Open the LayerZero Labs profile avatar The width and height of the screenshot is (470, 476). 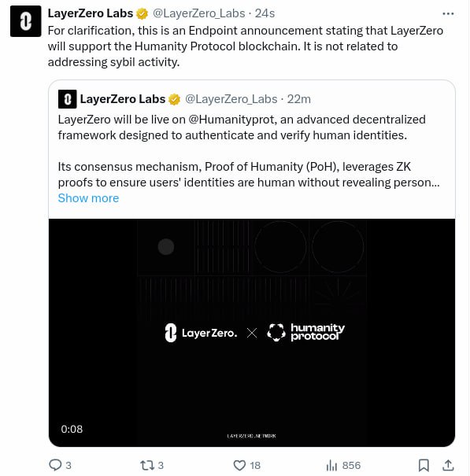[x=25, y=21]
